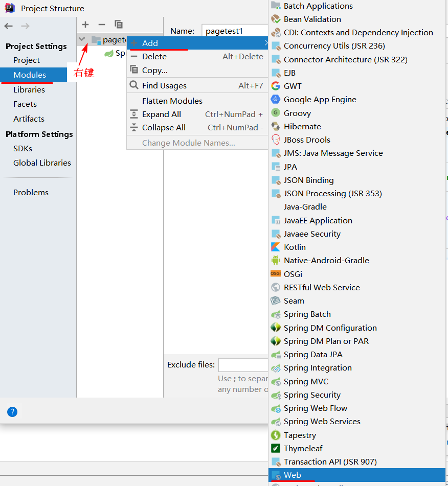Open Artifacts settings
The width and height of the screenshot is (448, 486).
[29, 119]
